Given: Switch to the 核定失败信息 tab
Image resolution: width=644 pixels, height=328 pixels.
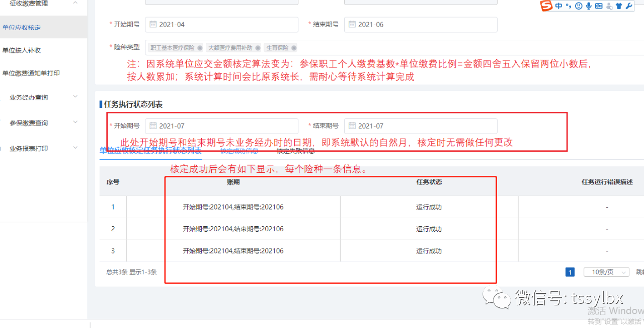Looking at the screenshot, I should pos(296,151).
